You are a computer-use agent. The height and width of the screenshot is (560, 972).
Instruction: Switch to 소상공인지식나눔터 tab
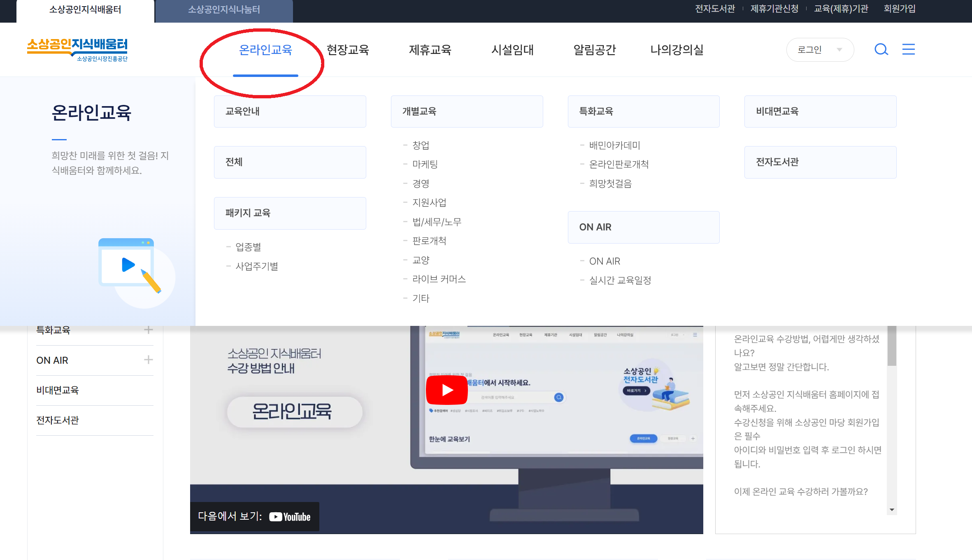point(224,9)
